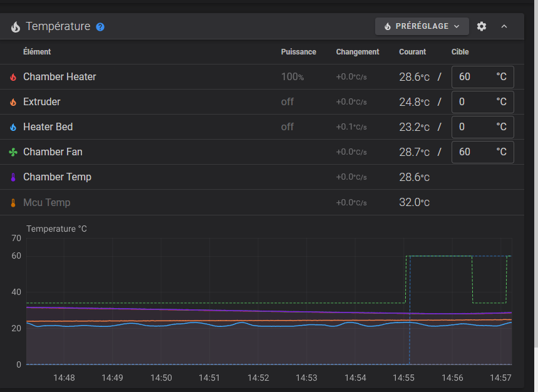Click Heater Bed power status off

pyautogui.click(x=287, y=127)
